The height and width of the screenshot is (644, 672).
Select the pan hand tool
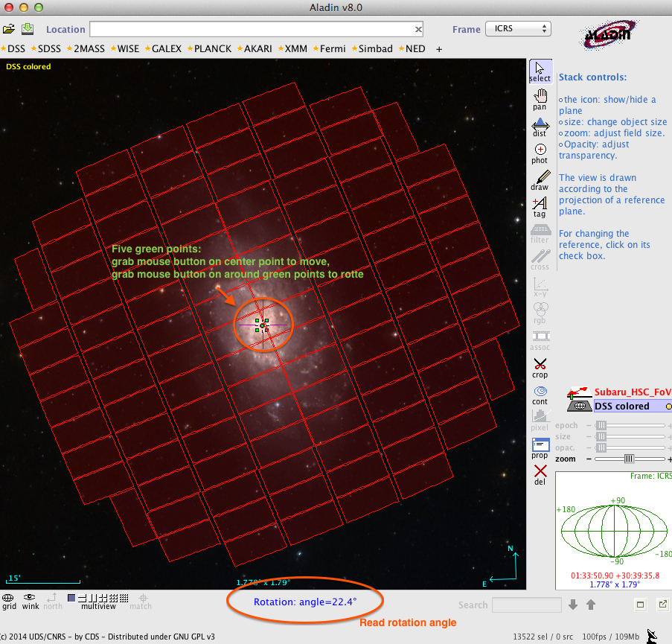[x=540, y=100]
